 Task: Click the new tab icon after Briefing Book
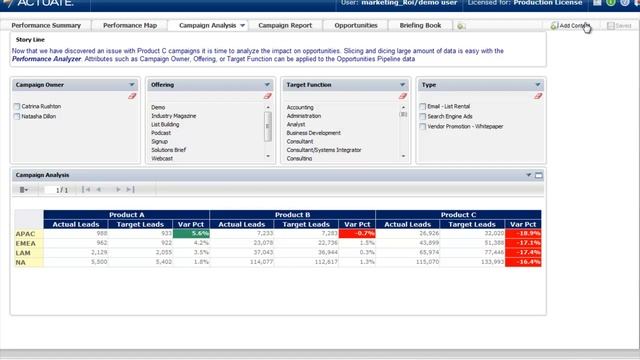tap(461, 26)
